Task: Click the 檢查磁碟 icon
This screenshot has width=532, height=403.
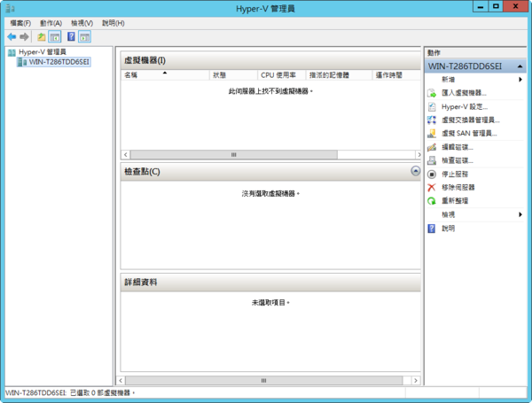Action: pyautogui.click(x=432, y=160)
